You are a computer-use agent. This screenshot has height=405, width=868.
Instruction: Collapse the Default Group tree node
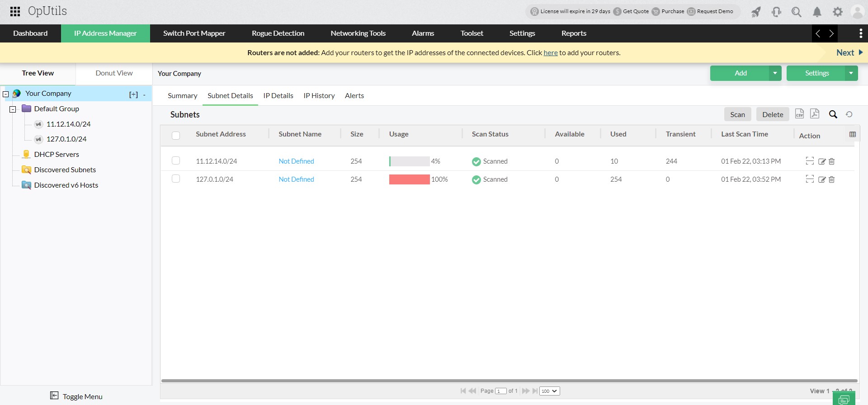(x=13, y=109)
